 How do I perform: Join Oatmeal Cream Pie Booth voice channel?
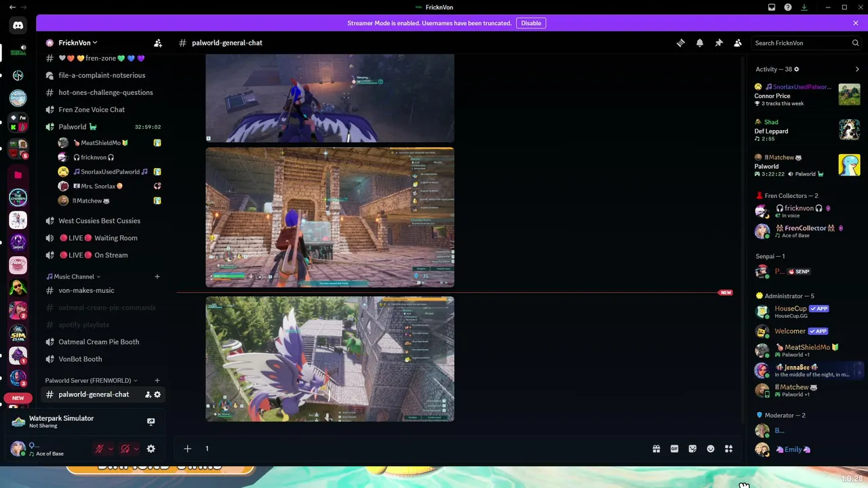click(x=103, y=342)
